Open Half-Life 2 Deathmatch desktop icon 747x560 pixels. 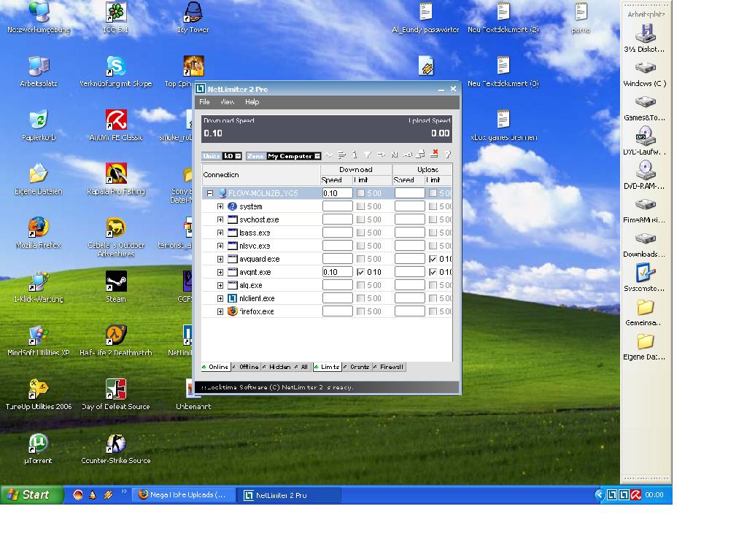[x=116, y=335]
